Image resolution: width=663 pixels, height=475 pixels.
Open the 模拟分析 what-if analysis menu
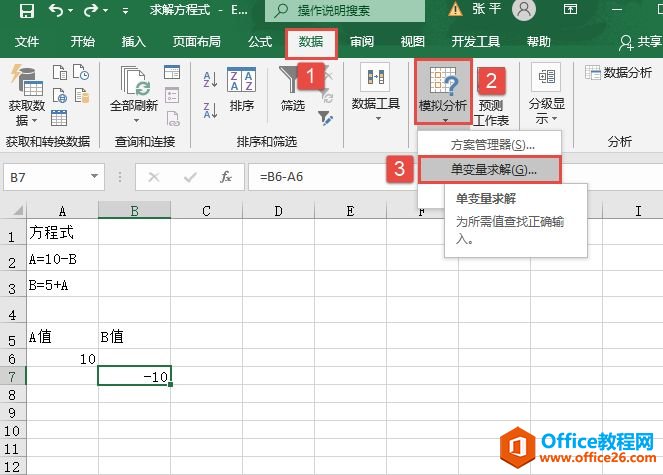pyautogui.click(x=443, y=92)
